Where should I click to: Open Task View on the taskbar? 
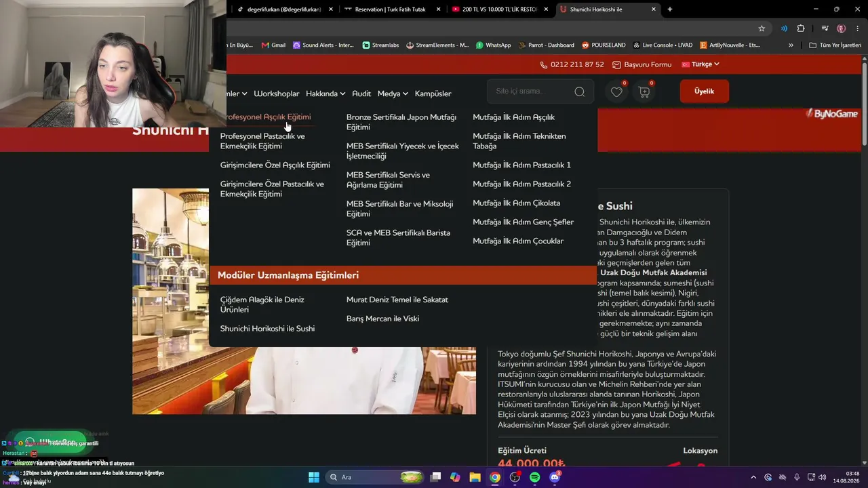click(436, 477)
